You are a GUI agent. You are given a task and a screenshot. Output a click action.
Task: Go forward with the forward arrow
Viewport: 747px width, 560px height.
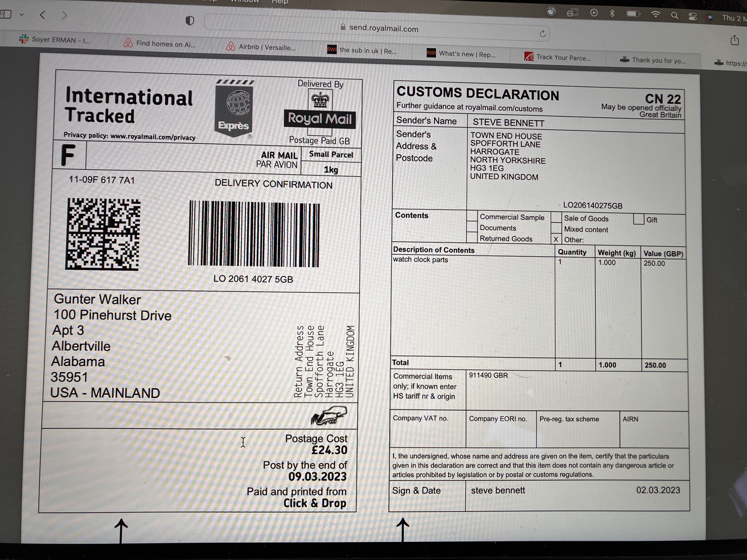64,15
